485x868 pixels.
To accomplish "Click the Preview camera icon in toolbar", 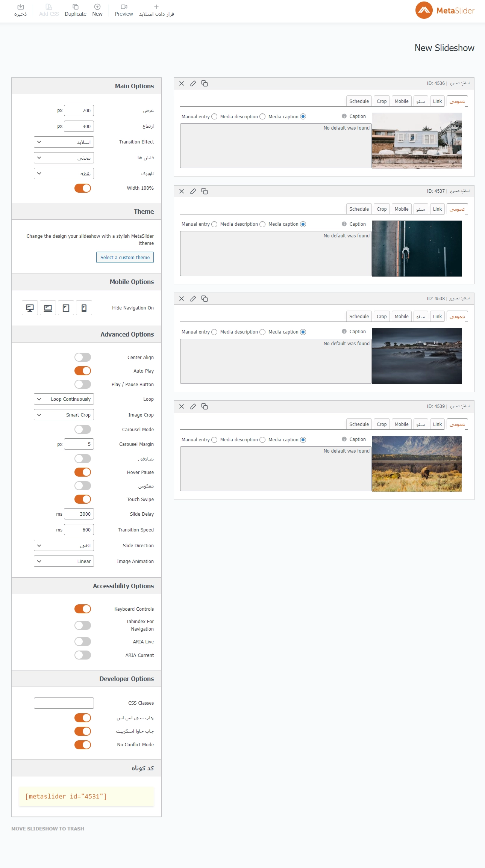I will point(124,7).
